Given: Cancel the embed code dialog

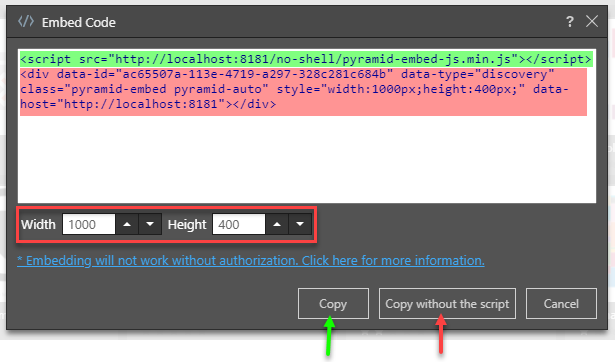Looking at the screenshot, I should pyautogui.click(x=561, y=304).
